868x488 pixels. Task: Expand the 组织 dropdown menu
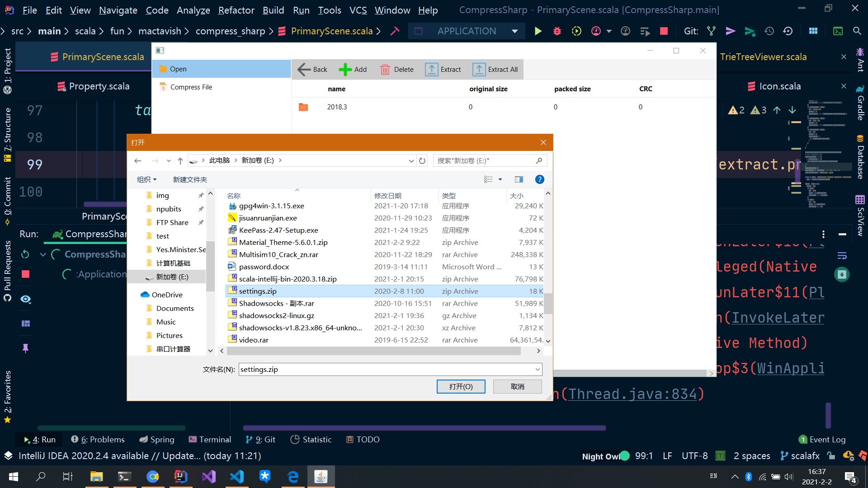(146, 179)
